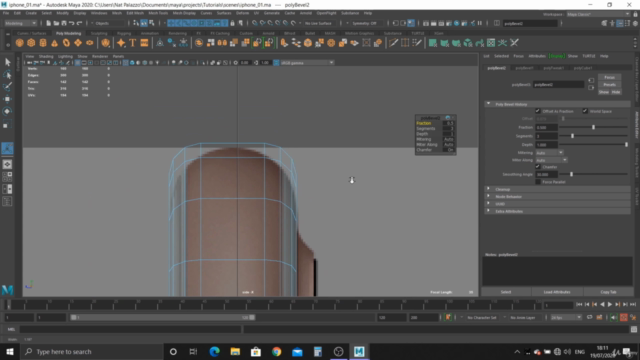Create a polygon cube from shelf

coord(31,43)
